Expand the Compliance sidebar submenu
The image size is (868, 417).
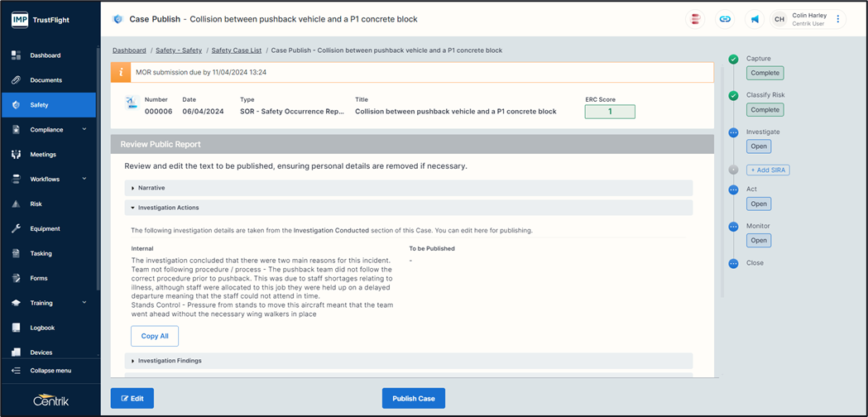(84, 130)
